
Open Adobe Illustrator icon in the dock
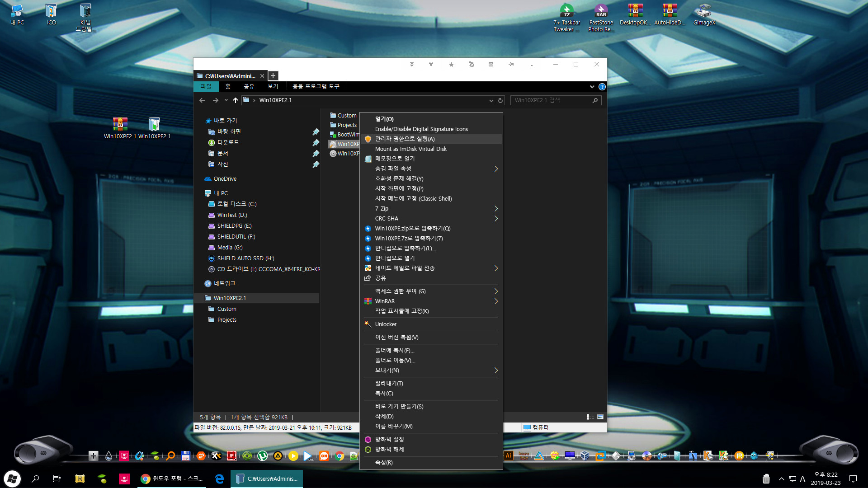(508, 455)
